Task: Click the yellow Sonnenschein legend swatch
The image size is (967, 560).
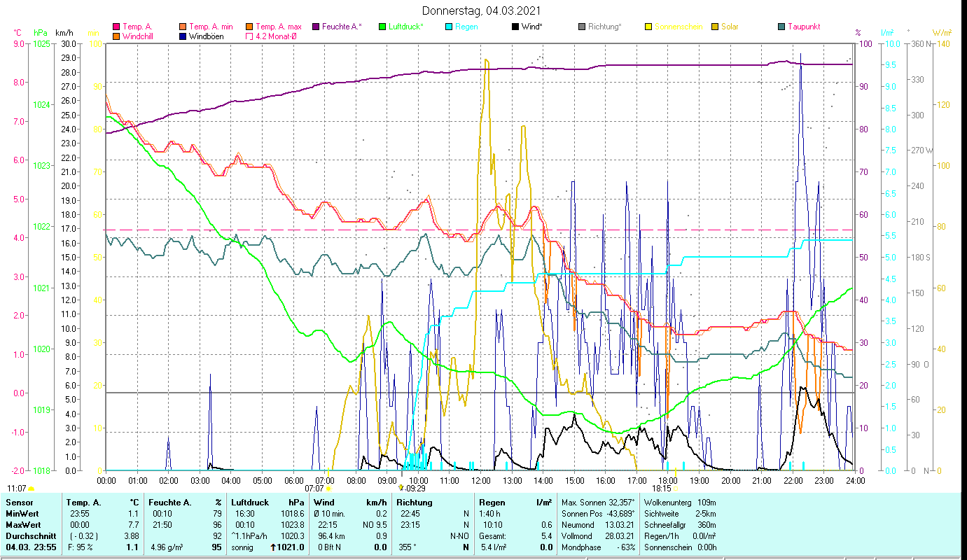Action: coord(648,27)
